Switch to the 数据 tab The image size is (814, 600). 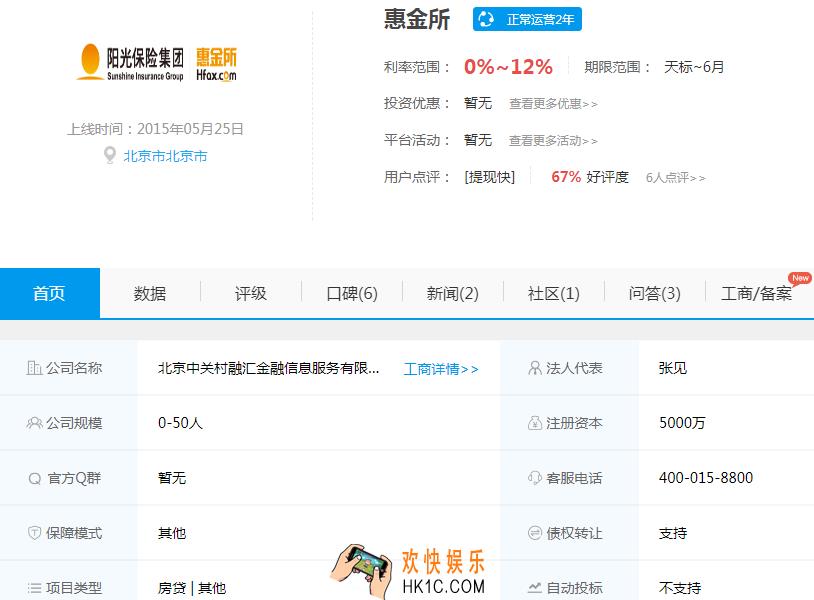point(150,293)
